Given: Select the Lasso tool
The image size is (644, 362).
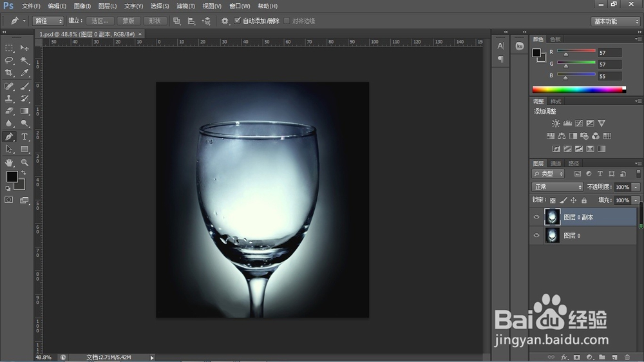Looking at the screenshot, I should pyautogui.click(x=9, y=61).
